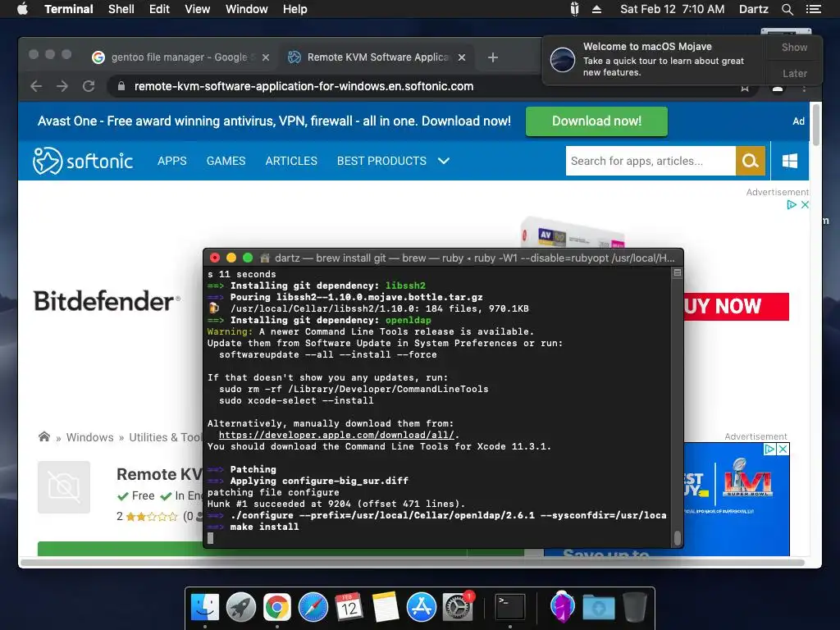
Task: Open Calendar from the Dock
Action: pyautogui.click(x=349, y=607)
